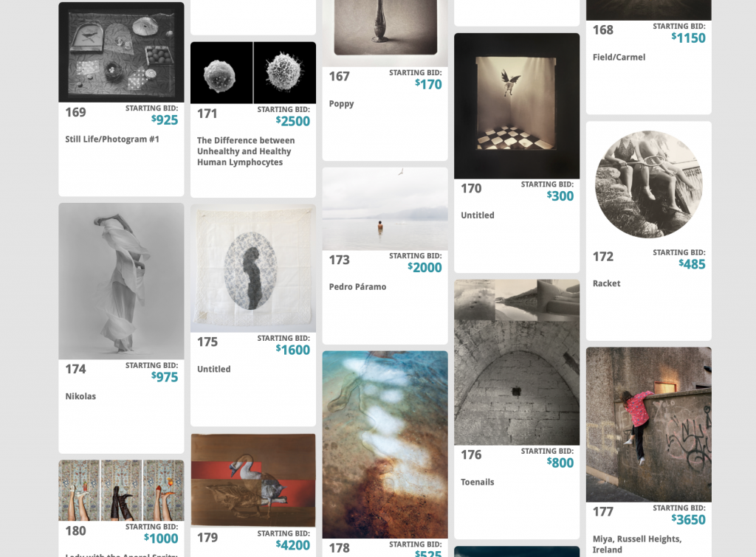Image resolution: width=756 pixels, height=557 pixels.
Task: View lot 178 abstract rust and blue image
Action: [385, 445]
